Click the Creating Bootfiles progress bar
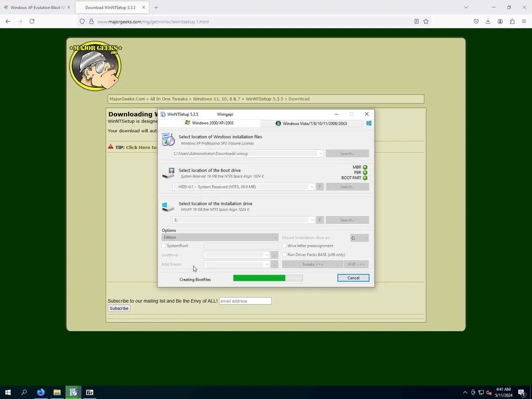The image size is (532, 399). coord(268,278)
